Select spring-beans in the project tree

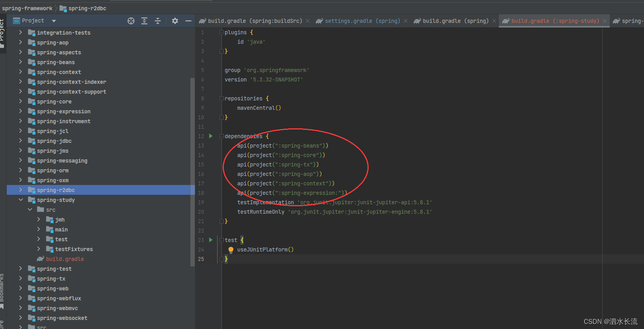(x=56, y=62)
